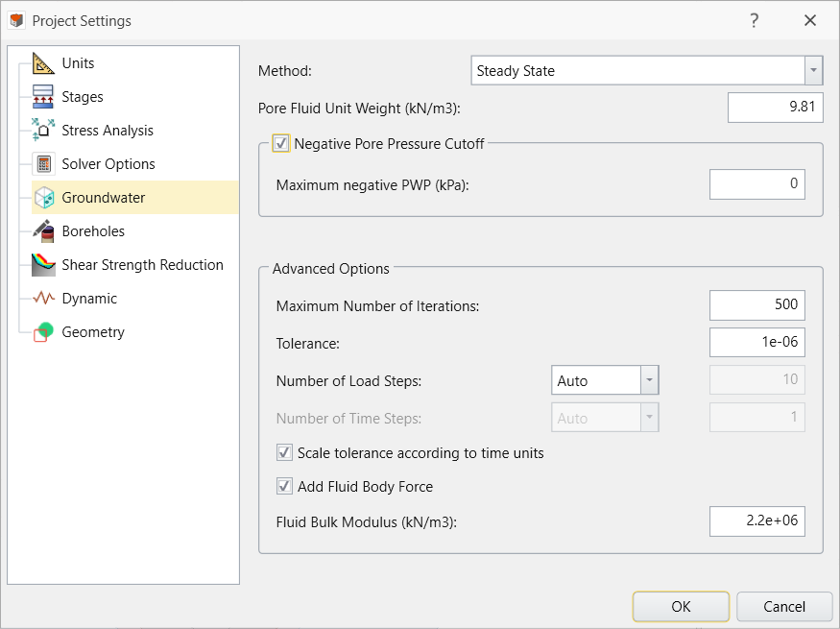Click the Tolerance label

coord(308,344)
